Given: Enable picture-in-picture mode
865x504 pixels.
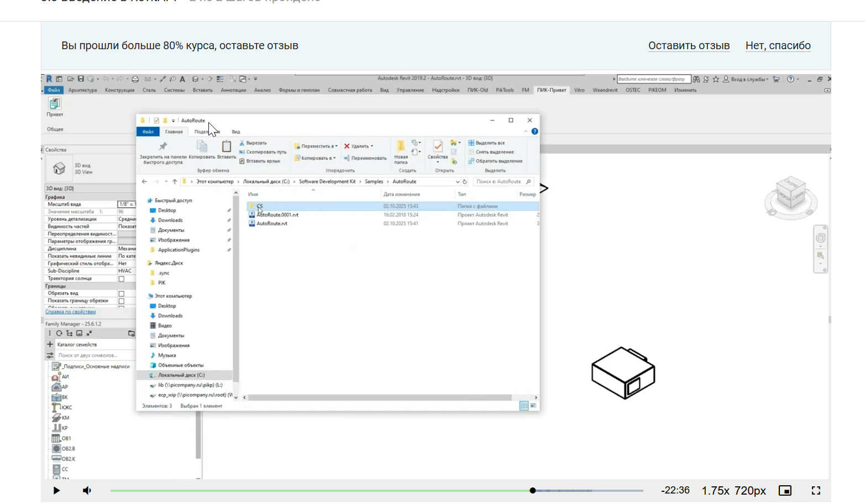Looking at the screenshot, I should pos(785,491).
